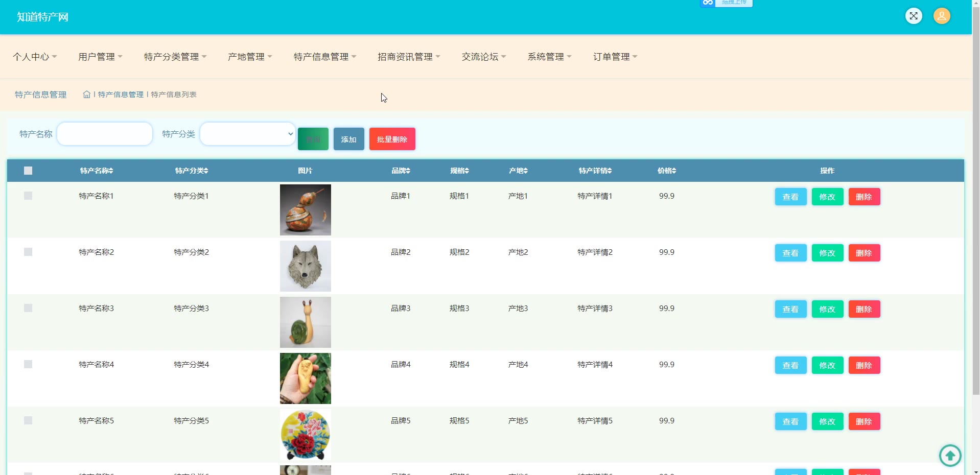
Task: Expand the 交流论坛 menu
Action: point(484,57)
